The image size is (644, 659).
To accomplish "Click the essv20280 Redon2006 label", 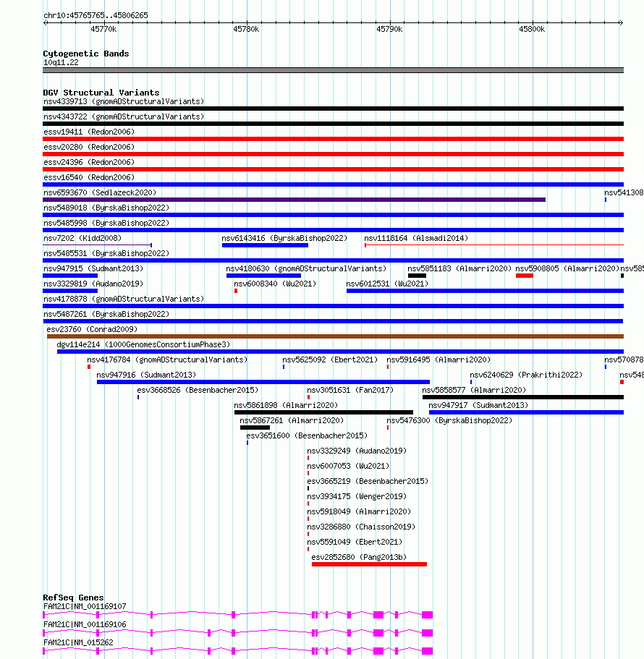I will pos(89,147).
